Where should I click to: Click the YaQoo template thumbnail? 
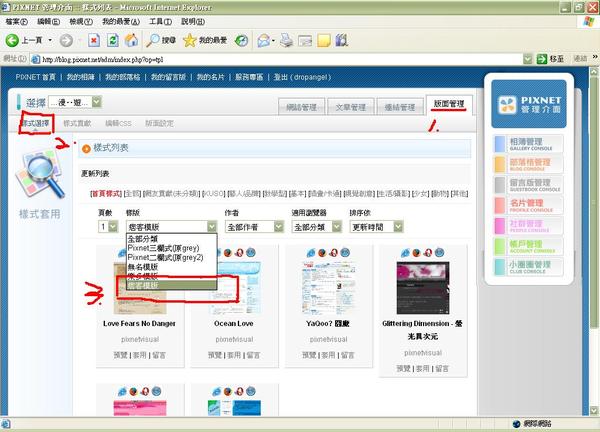tap(328, 288)
